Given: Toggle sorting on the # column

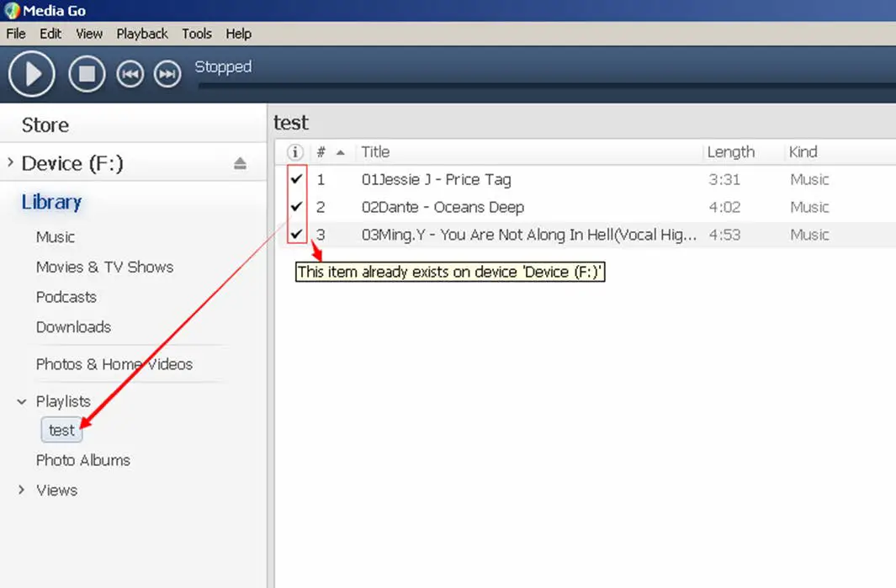Looking at the screenshot, I should click(x=321, y=152).
